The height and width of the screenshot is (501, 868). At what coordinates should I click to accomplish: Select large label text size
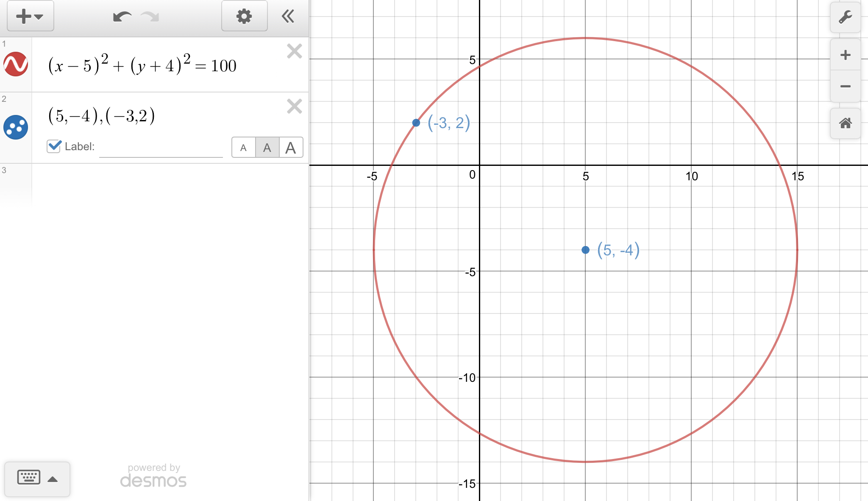pyautogui.click(x=291, y=148)
